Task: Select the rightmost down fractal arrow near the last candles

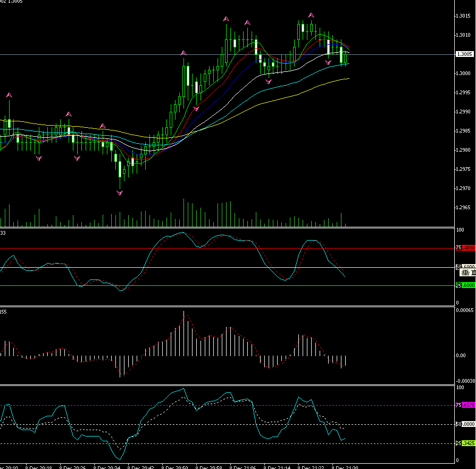Action: 328,63
